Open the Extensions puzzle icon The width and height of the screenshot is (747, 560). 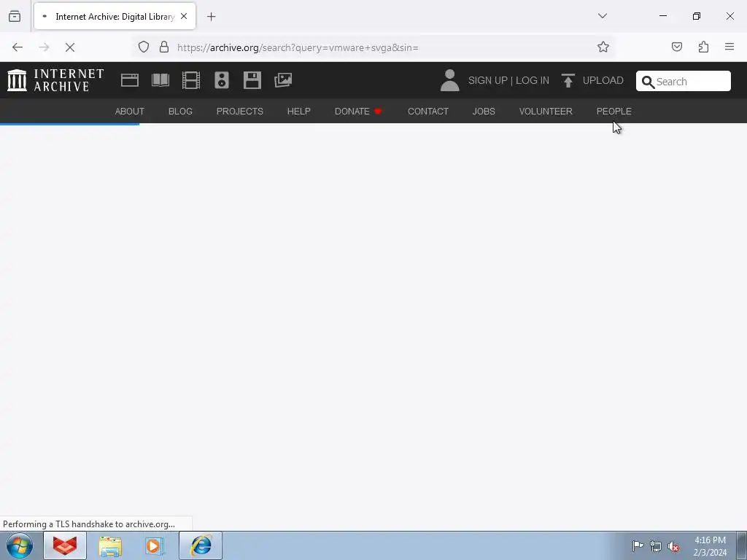click(x=704, y=47)
